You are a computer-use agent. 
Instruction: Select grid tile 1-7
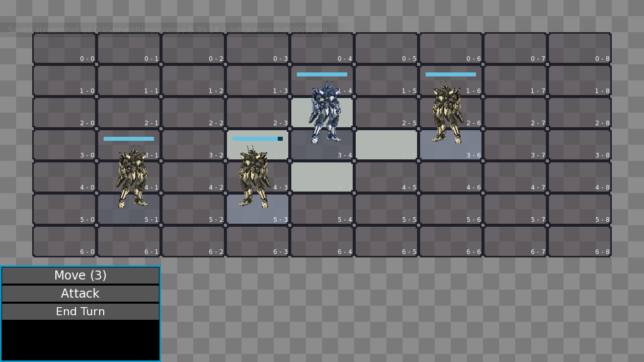(515, 80)
